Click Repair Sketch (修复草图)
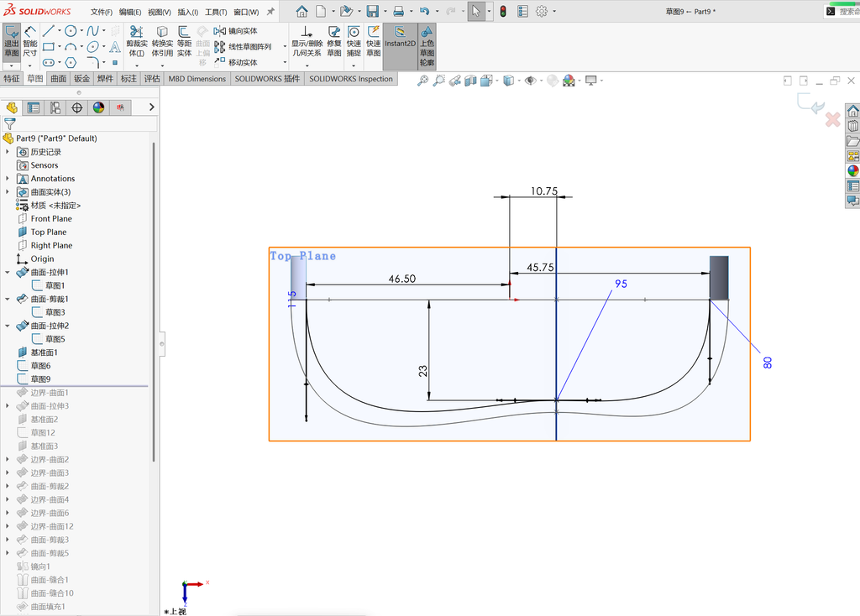The width and height of the screenshot is (860, 616). tap(334, 41)
